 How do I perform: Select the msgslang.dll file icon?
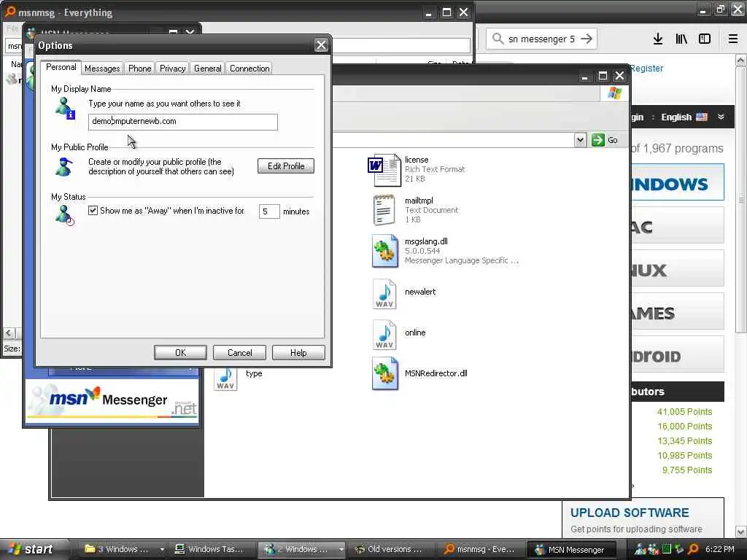(385, 251)
